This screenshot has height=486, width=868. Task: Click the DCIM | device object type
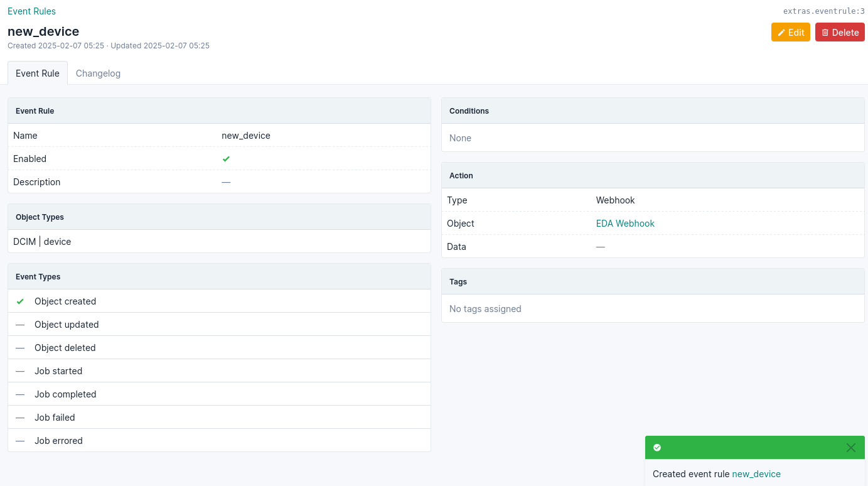[42, 242]
